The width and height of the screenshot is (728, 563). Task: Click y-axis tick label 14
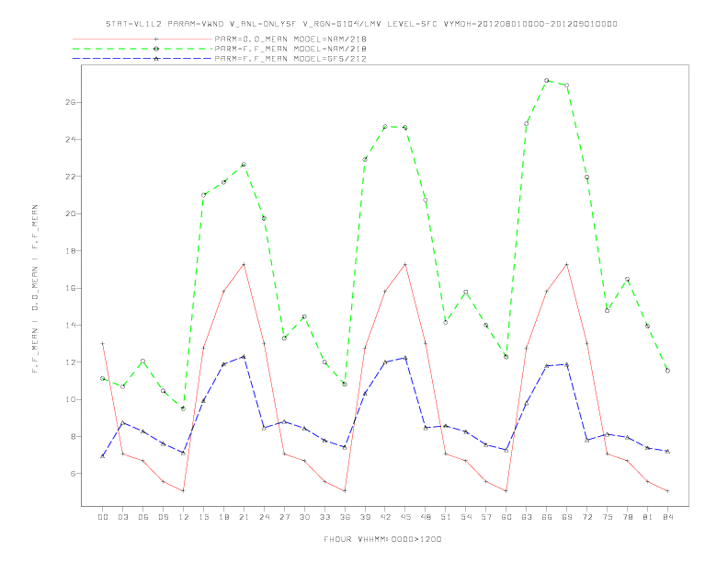71,325
